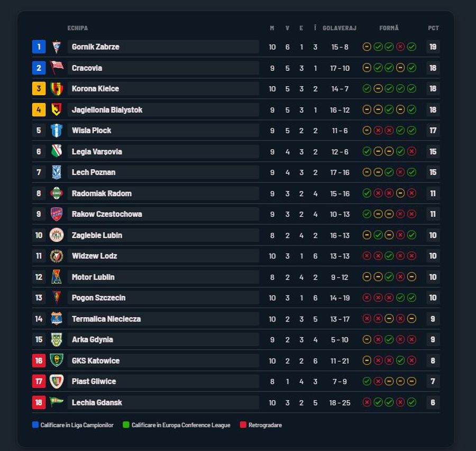Click the FORMĂ column header
476x451 pixels.
389,28
